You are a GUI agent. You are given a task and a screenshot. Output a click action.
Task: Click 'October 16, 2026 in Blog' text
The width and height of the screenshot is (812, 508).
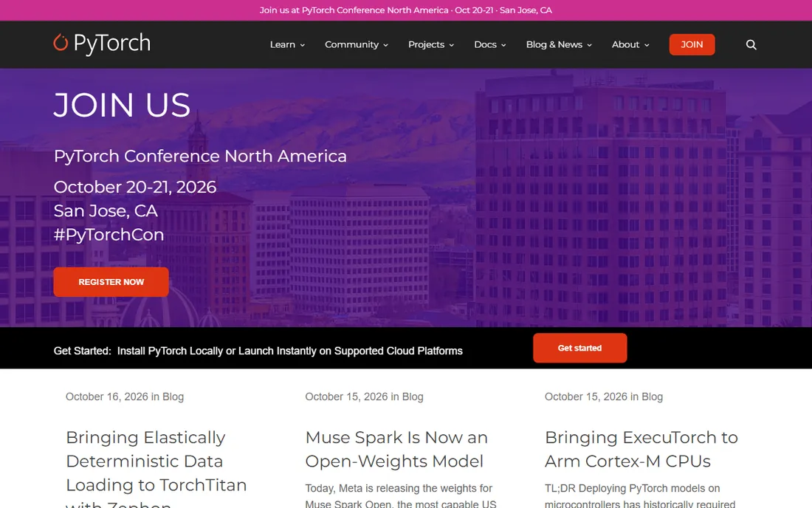point(124,397)
